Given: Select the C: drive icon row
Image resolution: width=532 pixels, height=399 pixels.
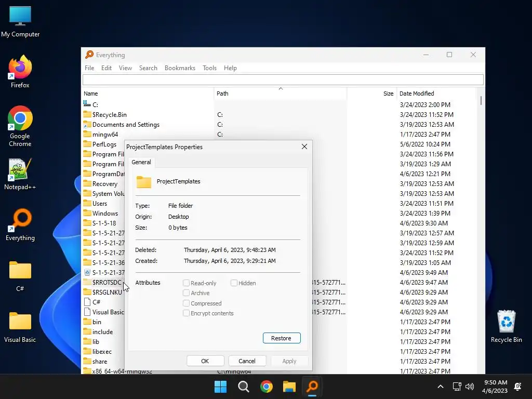Looking at the screenshot, I should (87, 104).
